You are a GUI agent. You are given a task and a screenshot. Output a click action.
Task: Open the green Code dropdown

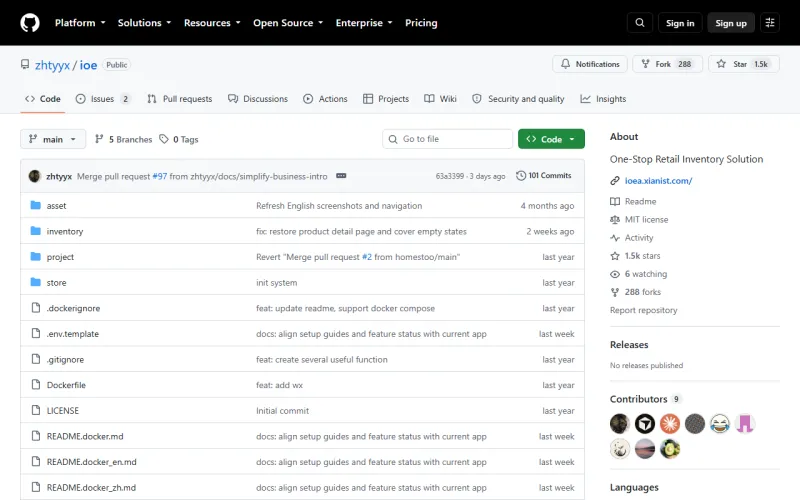551,139
